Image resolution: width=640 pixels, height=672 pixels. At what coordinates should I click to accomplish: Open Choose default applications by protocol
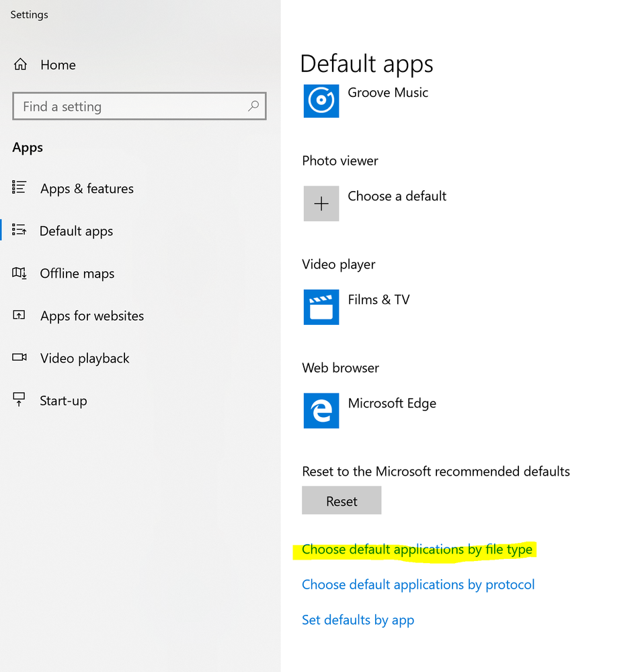[418, 585]
